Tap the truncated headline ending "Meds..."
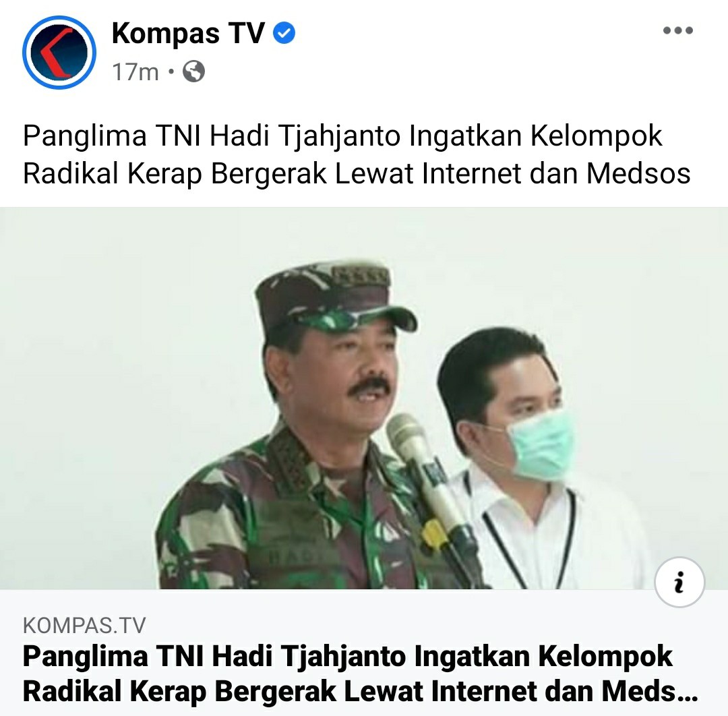The width and height of the screenshot is (728, 716). click(x=360, y=691)
